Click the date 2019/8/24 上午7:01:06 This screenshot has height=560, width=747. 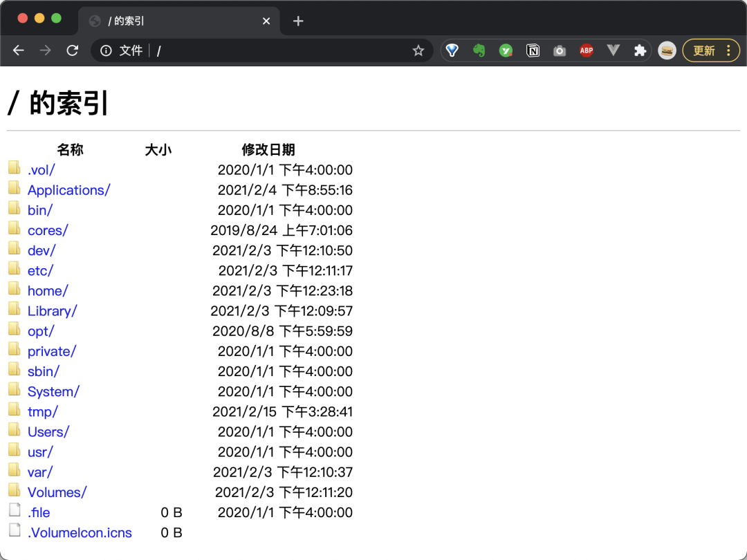282,230
